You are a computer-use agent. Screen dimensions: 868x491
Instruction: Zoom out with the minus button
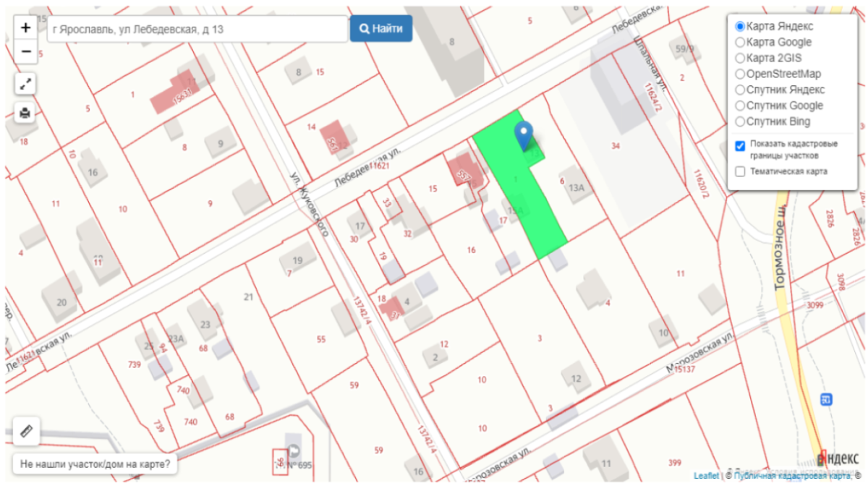[x=26, y=51]
